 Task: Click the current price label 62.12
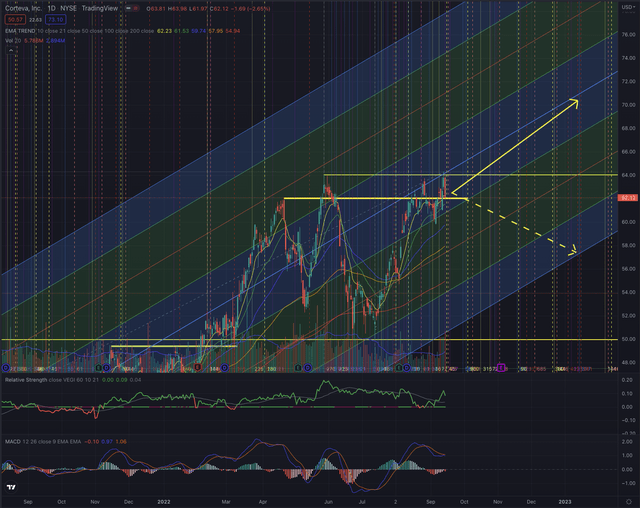click(628, 198)
